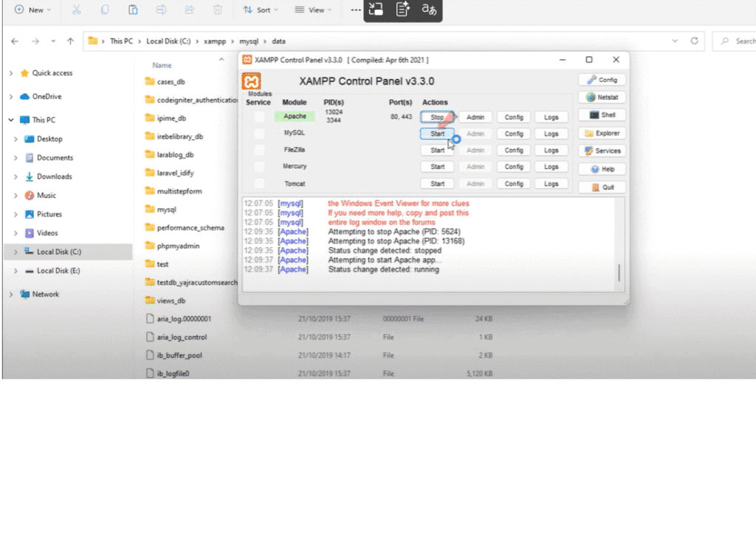Open FileZilla Config options

pos(514,151)
